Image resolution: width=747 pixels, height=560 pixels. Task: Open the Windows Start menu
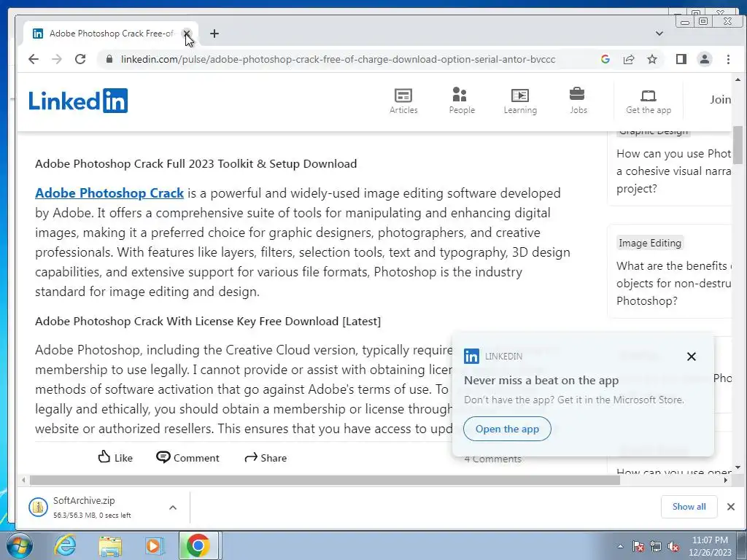tap(19, 545)
